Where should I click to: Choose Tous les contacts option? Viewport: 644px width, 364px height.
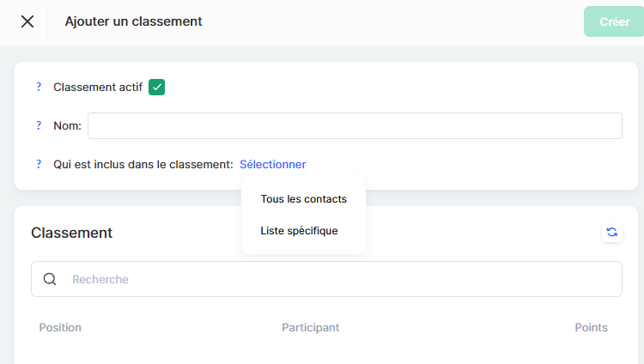(x=303, y=198)
